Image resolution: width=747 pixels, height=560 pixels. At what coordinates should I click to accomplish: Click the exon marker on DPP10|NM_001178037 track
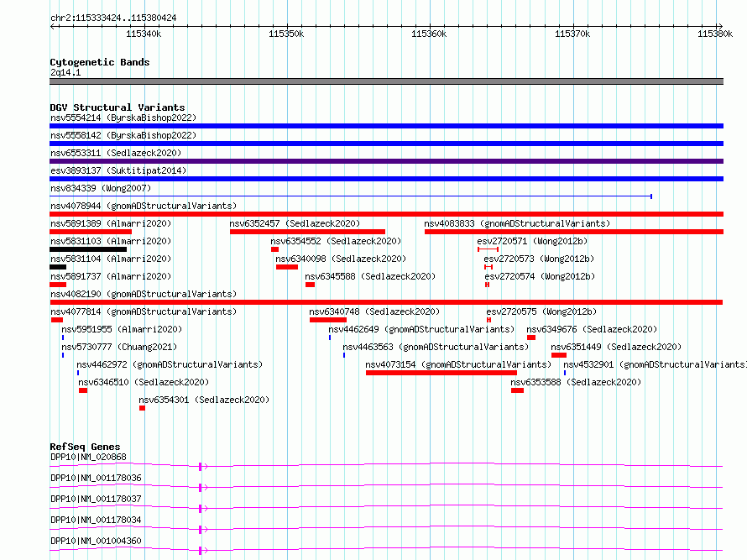pyautogui.click(x=201, y=509)
